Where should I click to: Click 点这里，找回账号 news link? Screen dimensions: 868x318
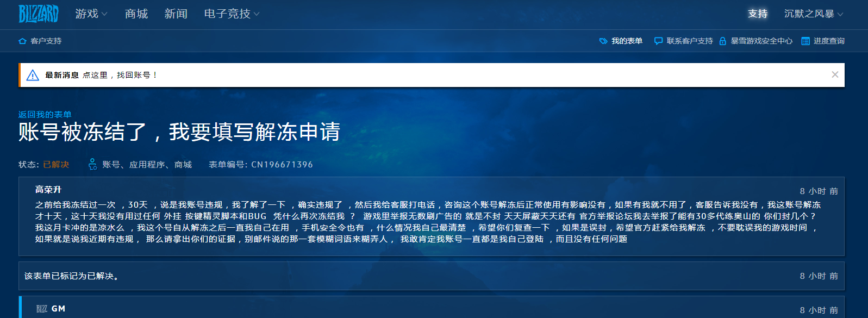(x=120, y=75)
